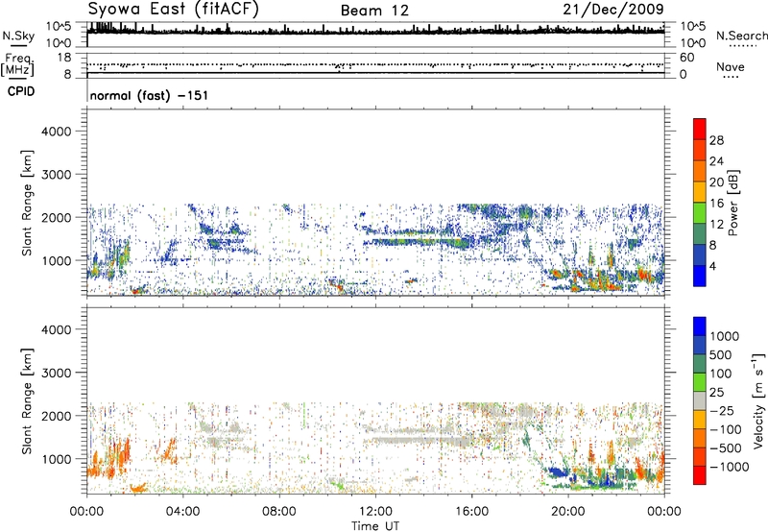768x532 pixels.
Task: Click the 'Power [dB]' colorbar label
Action: click(x=732, y=203)
